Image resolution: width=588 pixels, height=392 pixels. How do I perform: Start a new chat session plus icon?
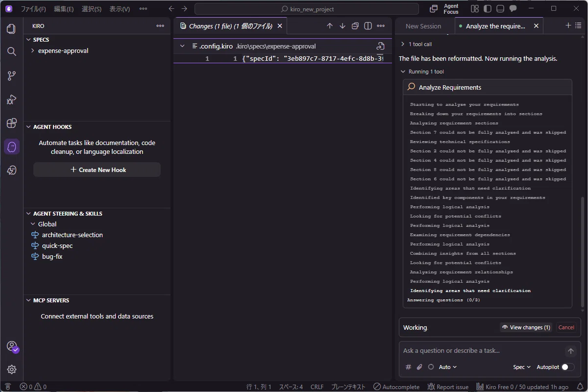click(x=568, y=25)
